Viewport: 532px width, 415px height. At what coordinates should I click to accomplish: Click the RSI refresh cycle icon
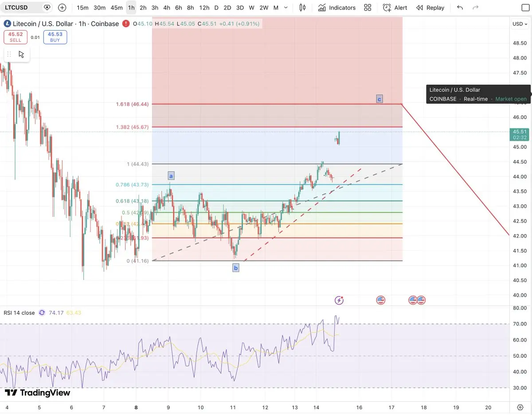tap(42, 313)
